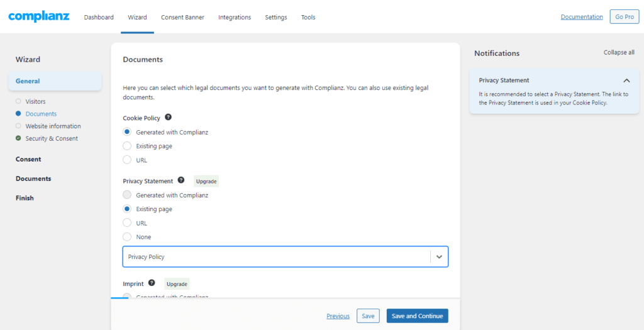
Task: Click help icon next to Imprint
Action: [152, 283]
